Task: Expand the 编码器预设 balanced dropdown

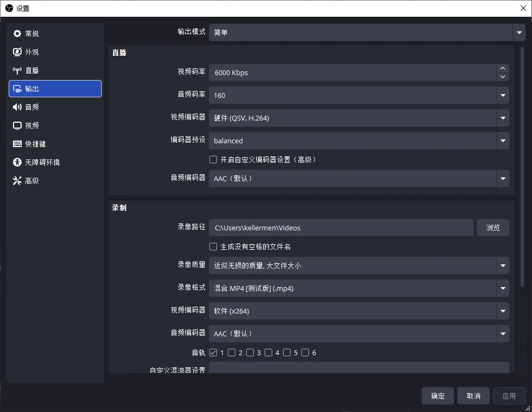Action: (x=503, y=141)
